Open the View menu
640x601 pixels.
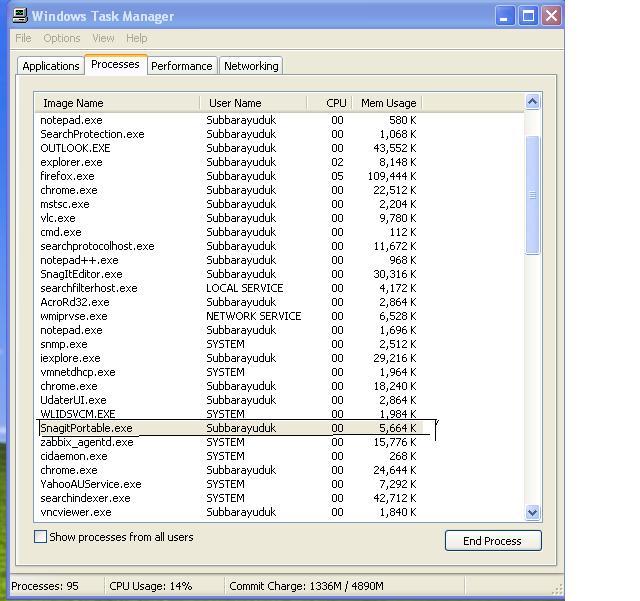click(103, 38)
